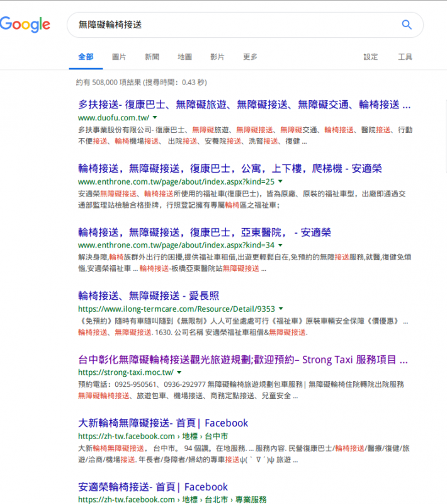
Task: Click the https://strong-taxi.moc.tw/ URL
Action: pos(126,372)
